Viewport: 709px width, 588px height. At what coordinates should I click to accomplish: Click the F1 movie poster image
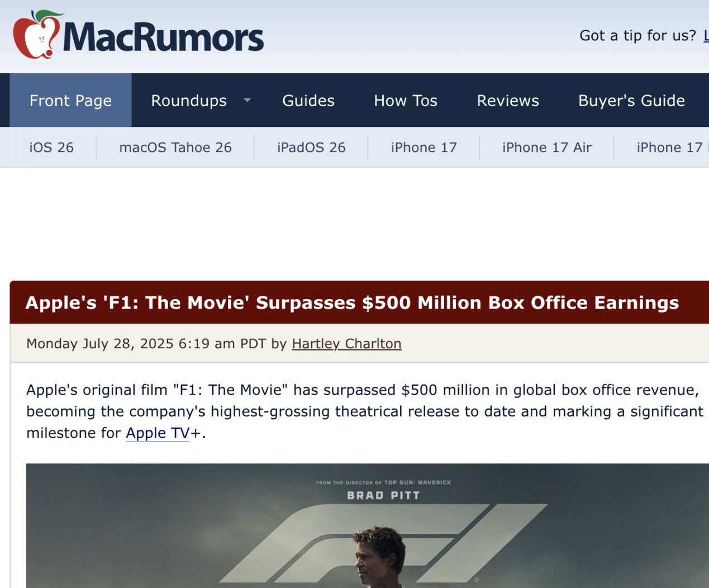coord(368,525)
